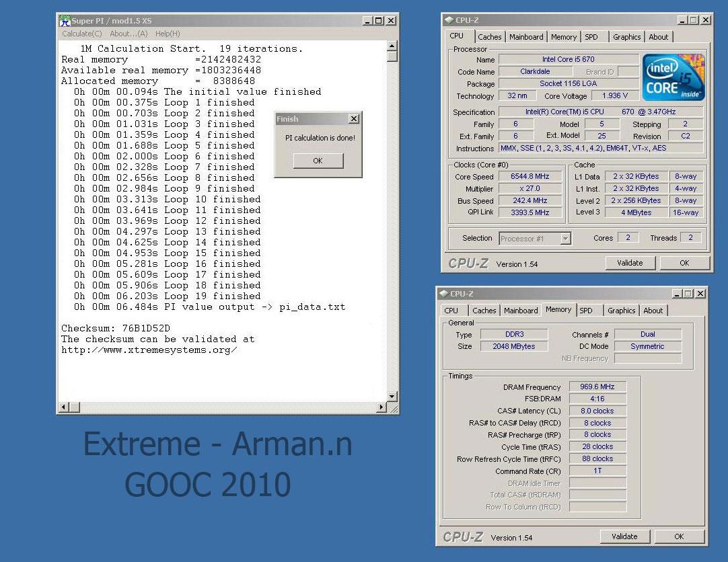728x562 pixels.
Task: Click the Cycle Time value 28 clocks
Action: click(x=597, y=446)
